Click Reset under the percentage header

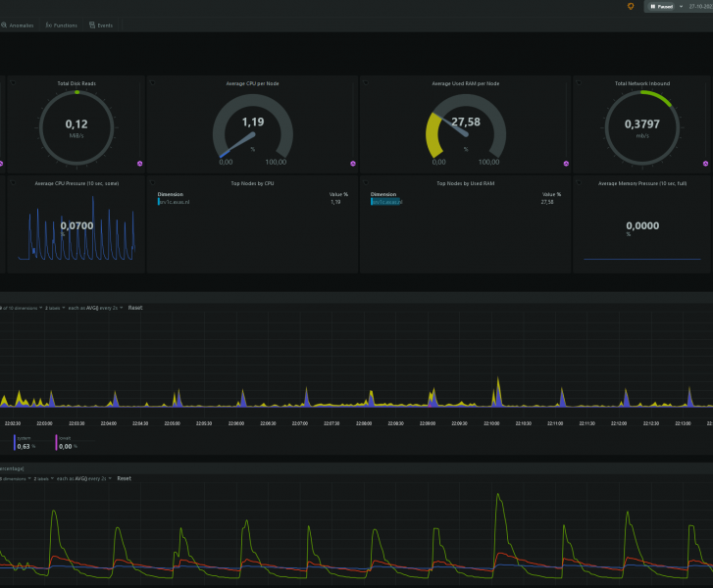tap(125, 478)
